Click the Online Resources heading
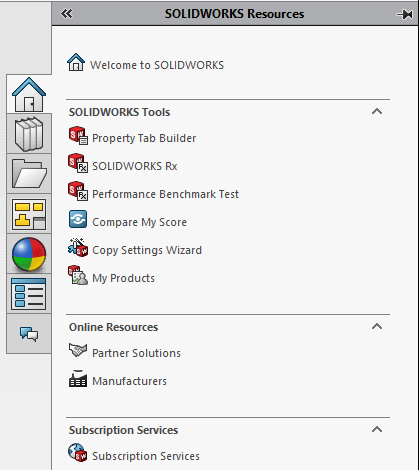The height and width of the screenshot is (470, 419). 113,327
